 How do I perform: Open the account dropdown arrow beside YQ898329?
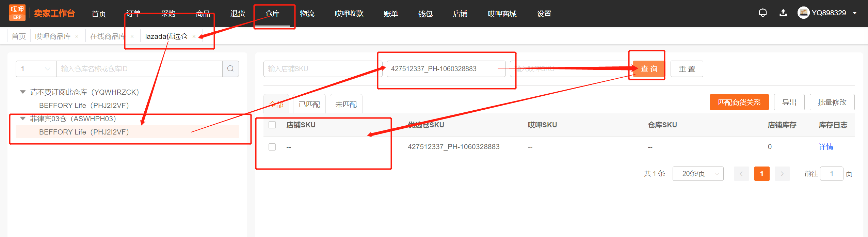coord(854,13)
